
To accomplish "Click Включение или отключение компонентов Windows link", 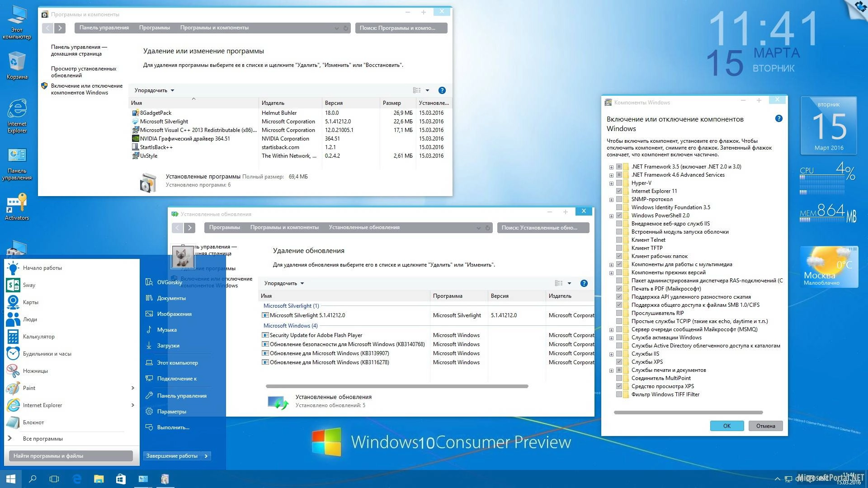I will (x=87, y=89).
